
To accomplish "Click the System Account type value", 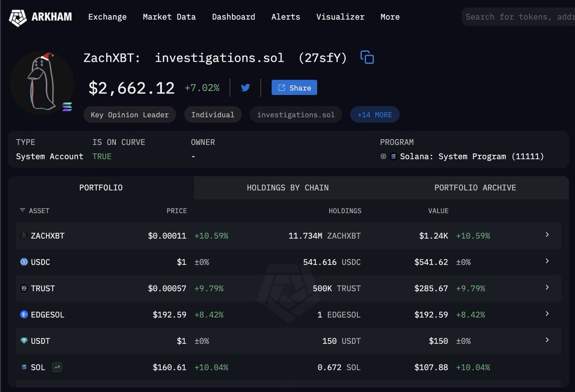I will pos(50,157).
